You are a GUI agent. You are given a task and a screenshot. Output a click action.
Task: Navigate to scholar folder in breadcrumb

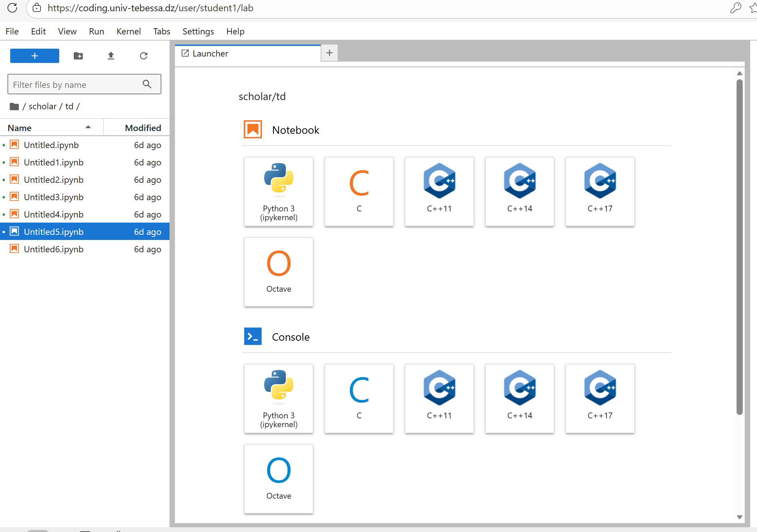42,106
